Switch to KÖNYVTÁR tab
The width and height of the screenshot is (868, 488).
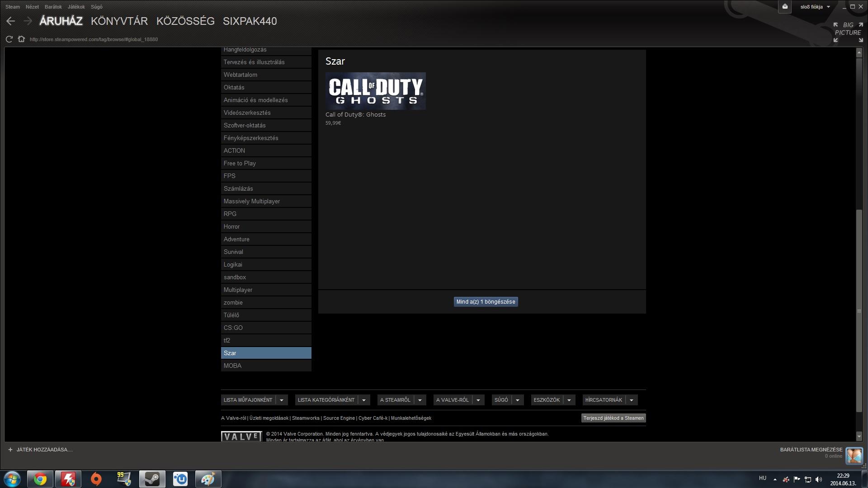[x=119, y=21]
